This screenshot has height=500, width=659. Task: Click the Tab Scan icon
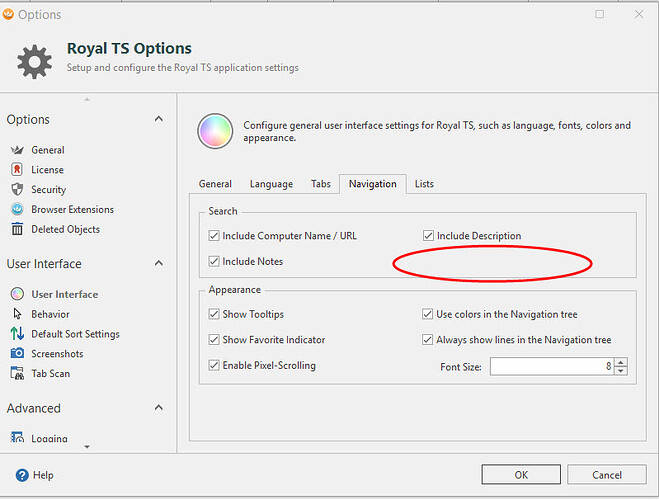[17, 374]
